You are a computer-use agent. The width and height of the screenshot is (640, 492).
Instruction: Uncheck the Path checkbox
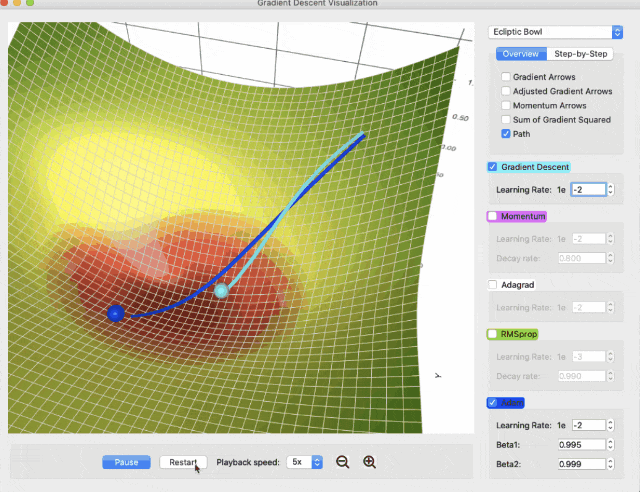pyautogui.click(x=506, y=134)
